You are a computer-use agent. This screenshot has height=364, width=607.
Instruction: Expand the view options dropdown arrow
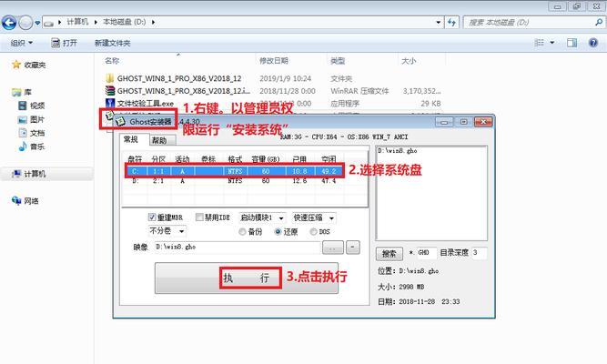552,43
